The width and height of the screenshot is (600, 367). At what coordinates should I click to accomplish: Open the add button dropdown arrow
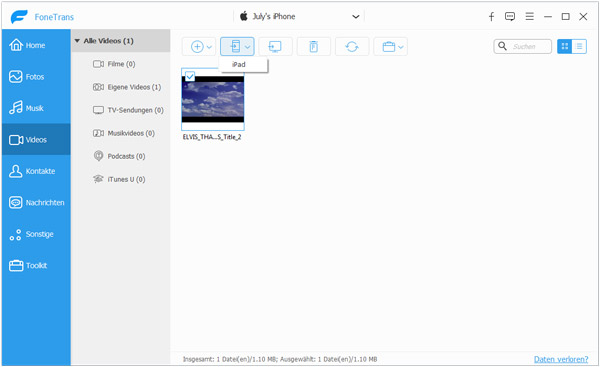(x=209, y=47)
